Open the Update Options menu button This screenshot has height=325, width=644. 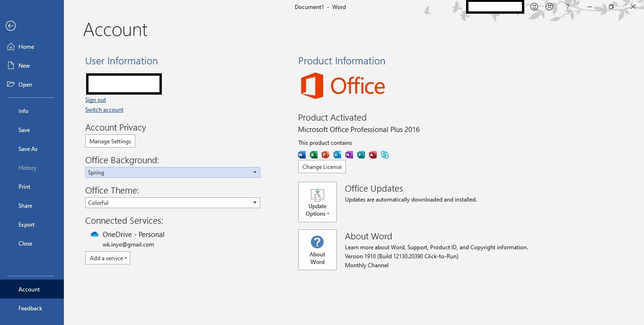pos(318,202)
